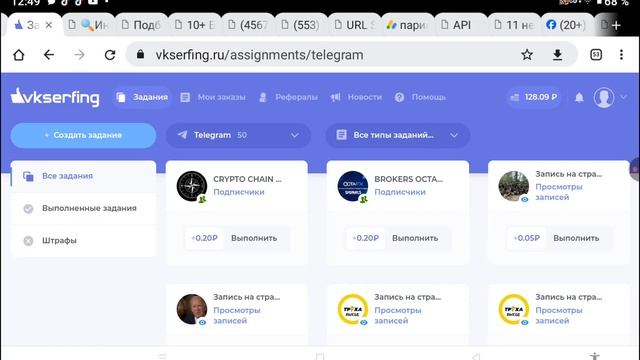Open the browser downloads icon
640x360 pixels.
pyautogui.click(x=558, y=55)
